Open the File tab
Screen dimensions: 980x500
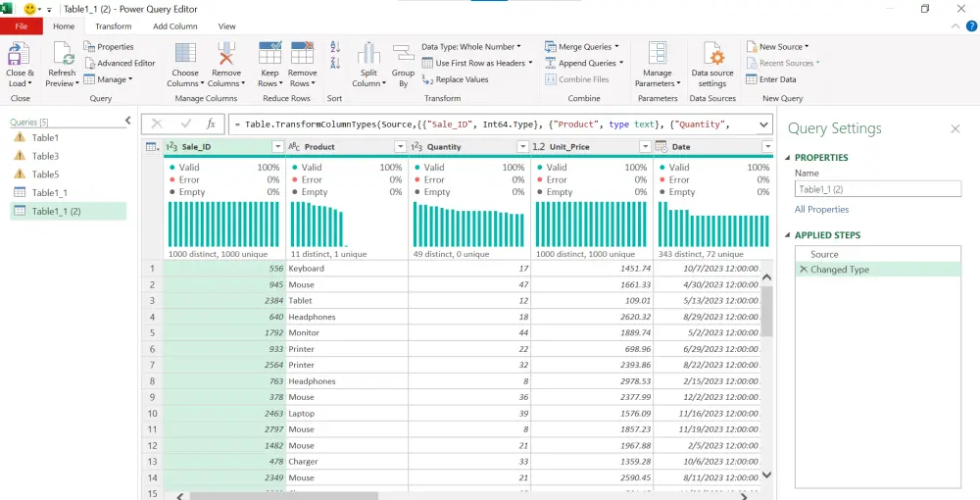click(x=22, y=26)
